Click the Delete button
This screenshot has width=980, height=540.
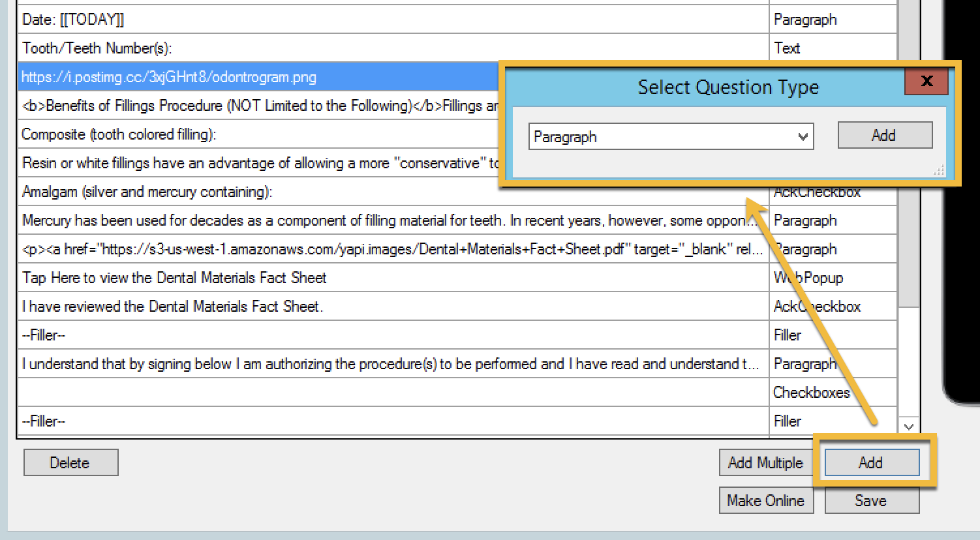(70, 462)
